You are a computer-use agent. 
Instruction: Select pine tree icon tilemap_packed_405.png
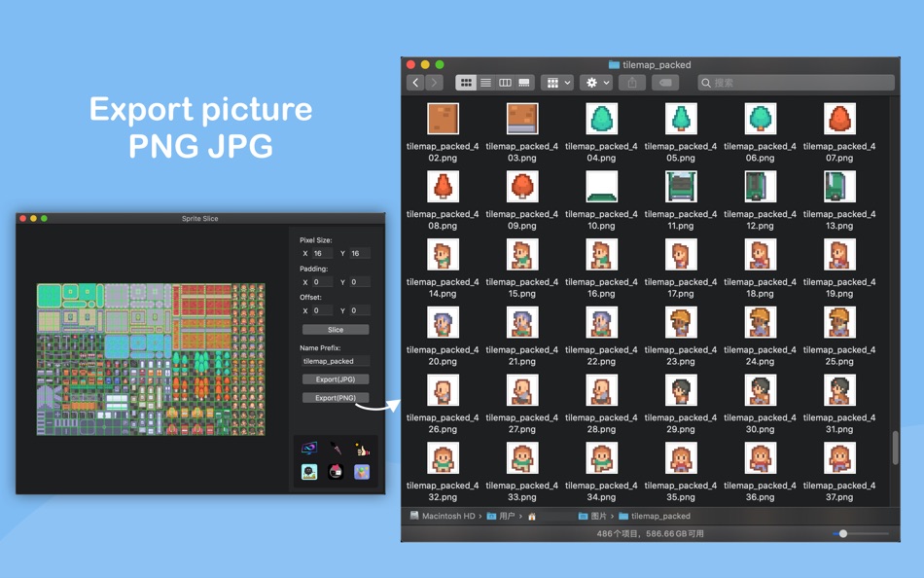tap(681, 118)
